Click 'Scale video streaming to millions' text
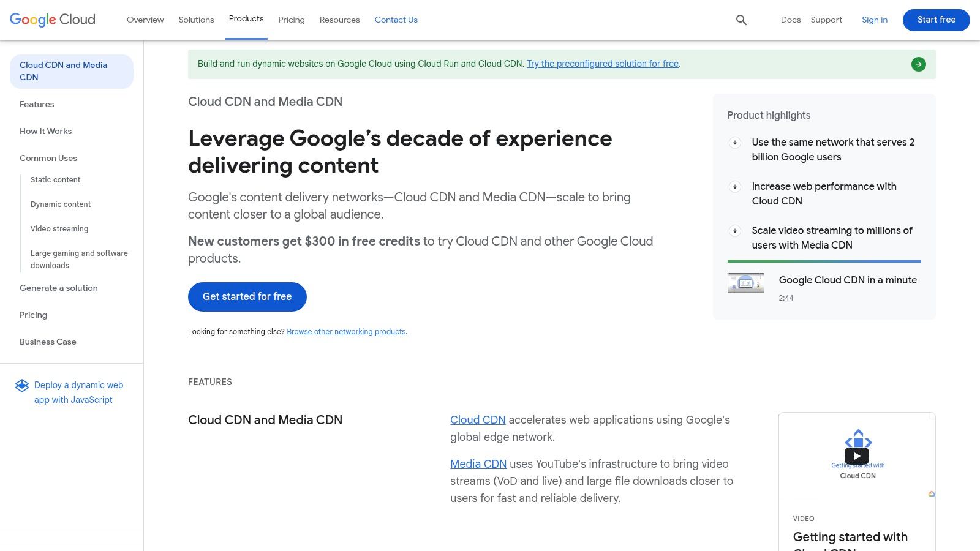 click(x=832, y=238)
